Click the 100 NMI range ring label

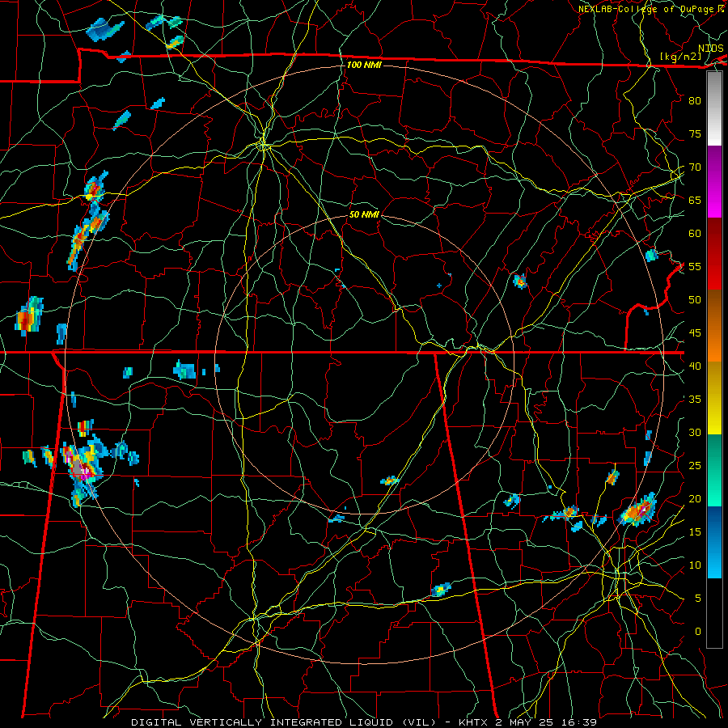point(364,65)
